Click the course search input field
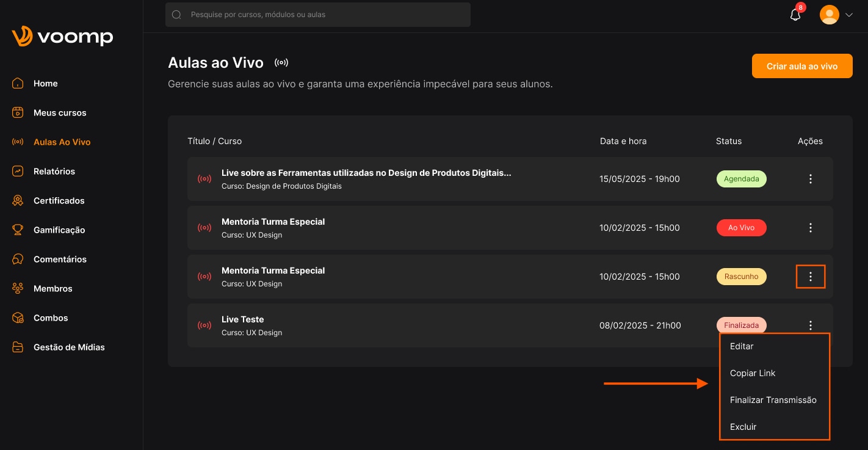 pos(318,15)
